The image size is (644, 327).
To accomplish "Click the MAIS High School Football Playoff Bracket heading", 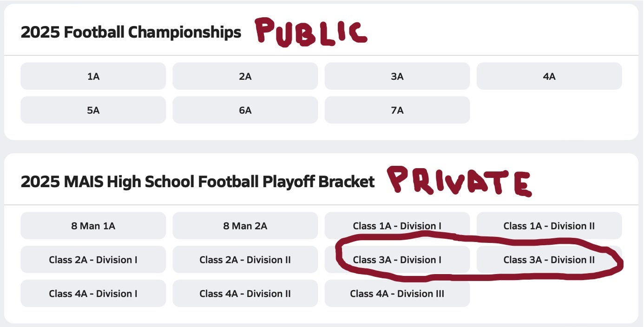I will coord(197,182).
